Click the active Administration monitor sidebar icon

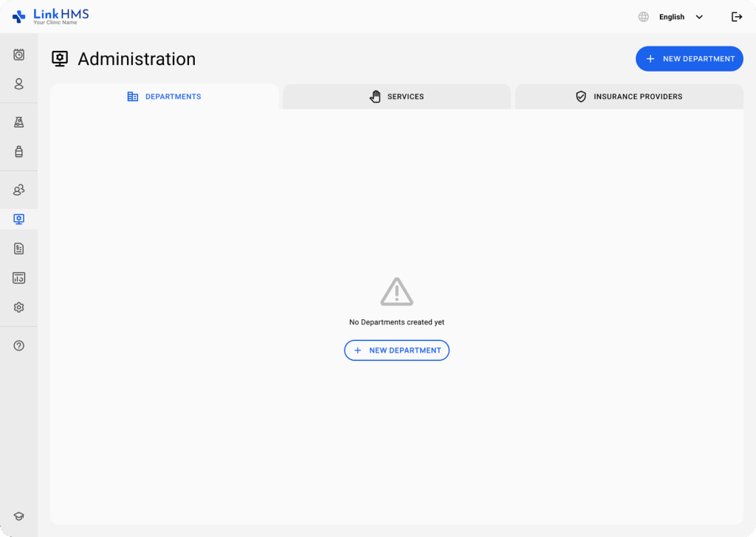click(19, 219)
